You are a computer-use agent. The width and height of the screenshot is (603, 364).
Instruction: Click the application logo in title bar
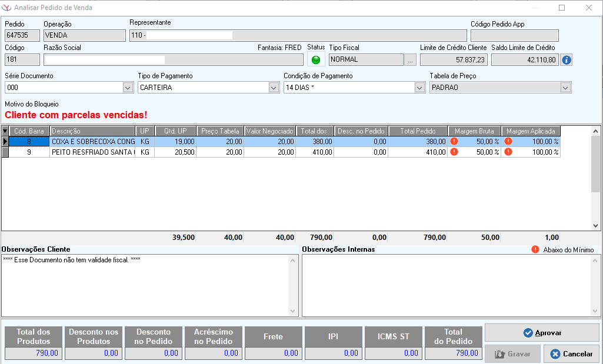(6, 7)
